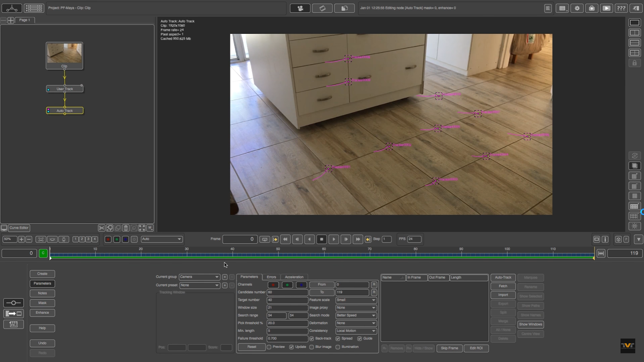Jump to the last frame with fast-forward button
Viewport: 644px width, 362px height.
pos(358,239)
